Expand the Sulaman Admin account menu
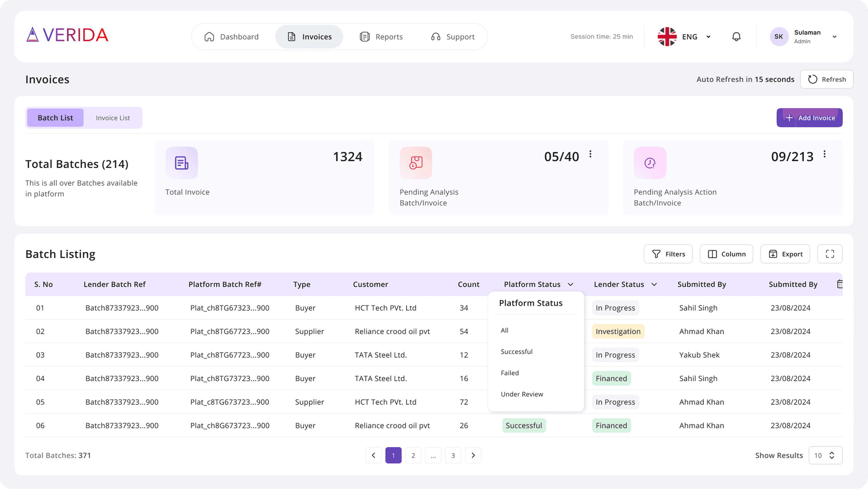 (x=834, y=37)
